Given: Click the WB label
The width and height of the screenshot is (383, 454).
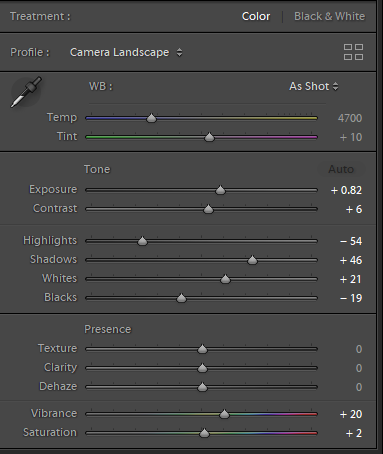Looking at the screenshot, I should click(x=101, y=86).
